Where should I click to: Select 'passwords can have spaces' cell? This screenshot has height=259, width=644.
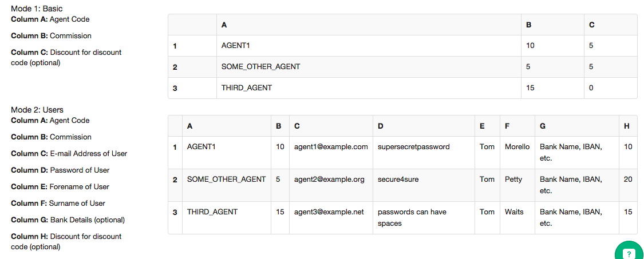tap(424, 217)
